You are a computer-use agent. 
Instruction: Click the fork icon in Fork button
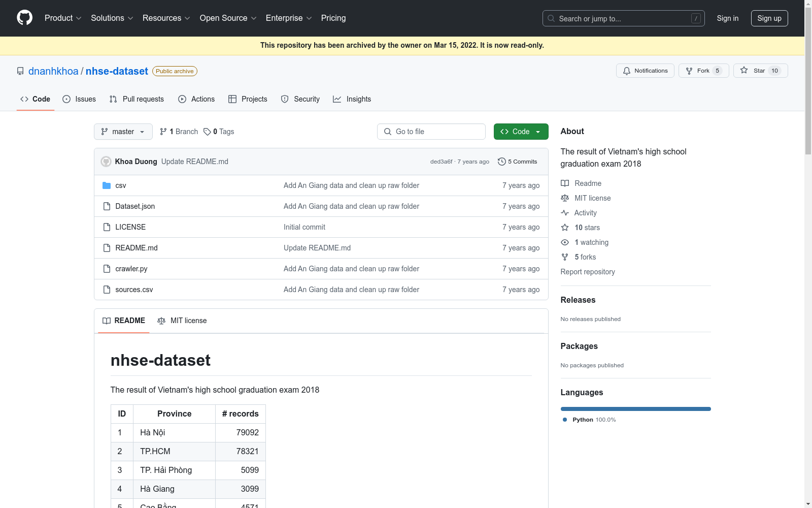[x=689, y=71]
